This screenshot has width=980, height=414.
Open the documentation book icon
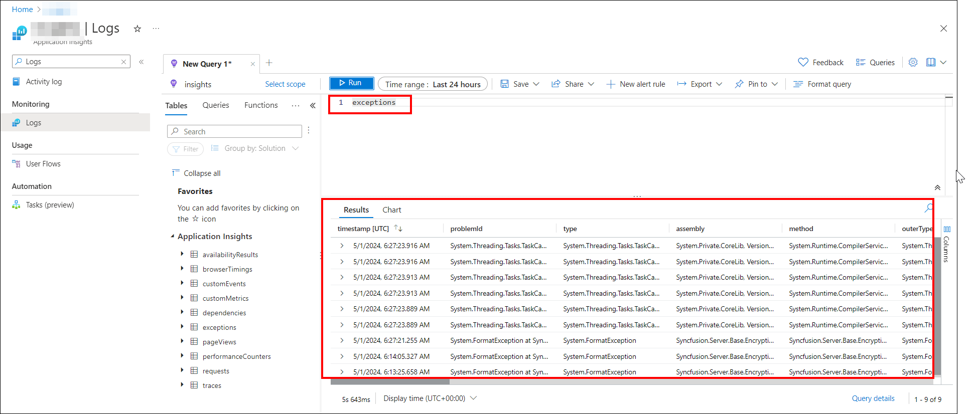(x=931, y=62)
